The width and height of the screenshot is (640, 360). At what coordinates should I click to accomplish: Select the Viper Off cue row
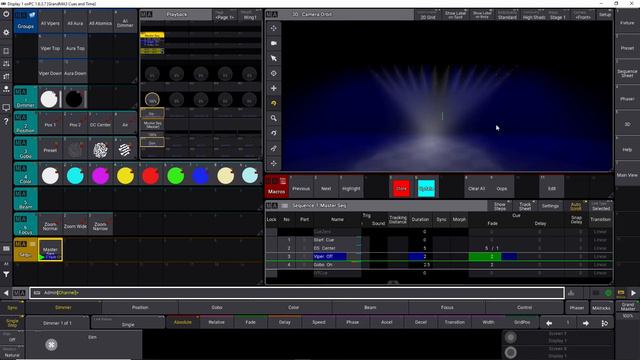pyautogui.click(x=439, y=256)
